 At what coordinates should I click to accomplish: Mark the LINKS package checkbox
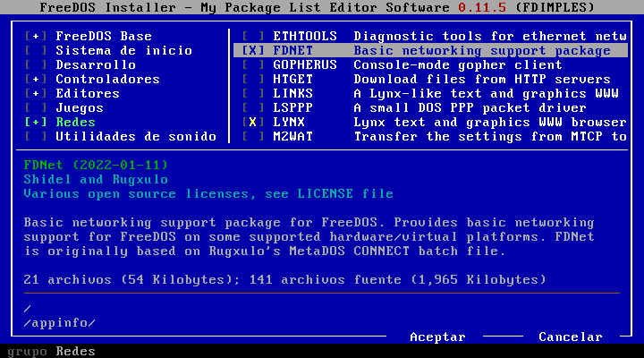(252, 94)
